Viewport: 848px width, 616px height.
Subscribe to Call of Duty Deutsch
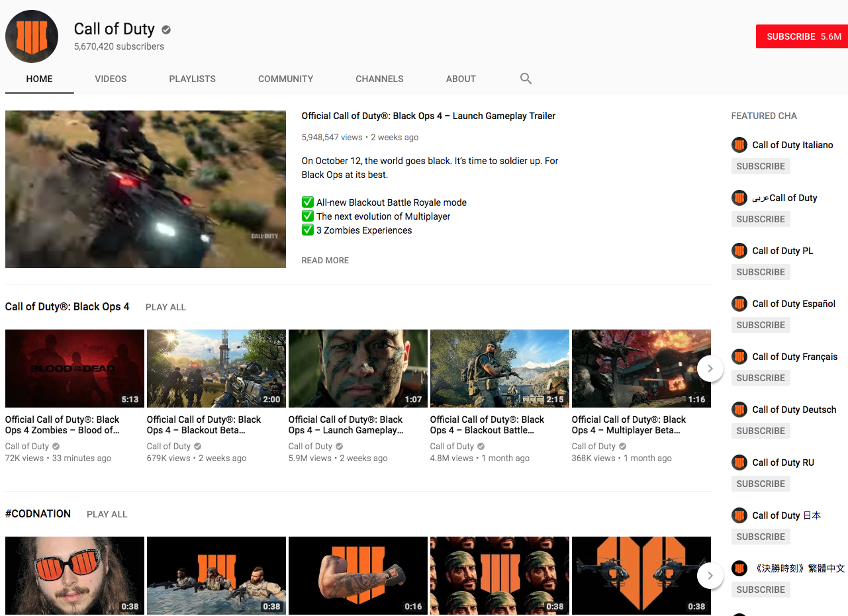pyautogui.click(x=761, y=431)
